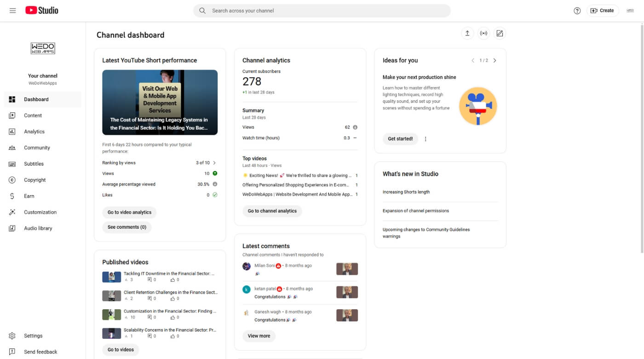Open 'Scalability Concerns in the Financial Sector' video

(170, 330)
